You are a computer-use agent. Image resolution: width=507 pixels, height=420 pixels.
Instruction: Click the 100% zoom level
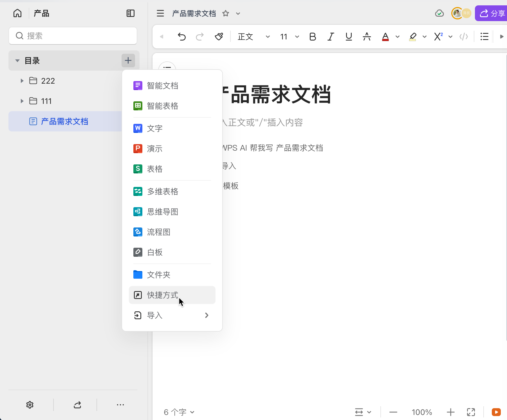click(x=422, y=412)
